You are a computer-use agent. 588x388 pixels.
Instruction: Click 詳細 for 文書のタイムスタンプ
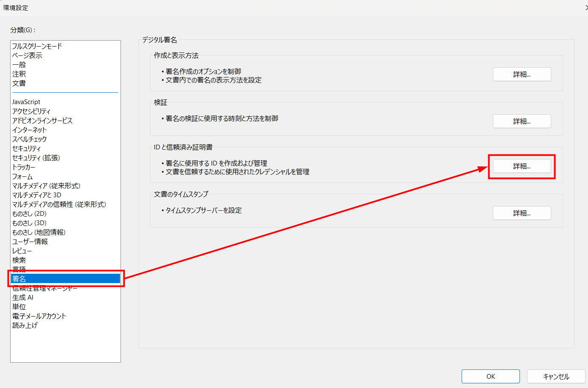click(522, 213)
